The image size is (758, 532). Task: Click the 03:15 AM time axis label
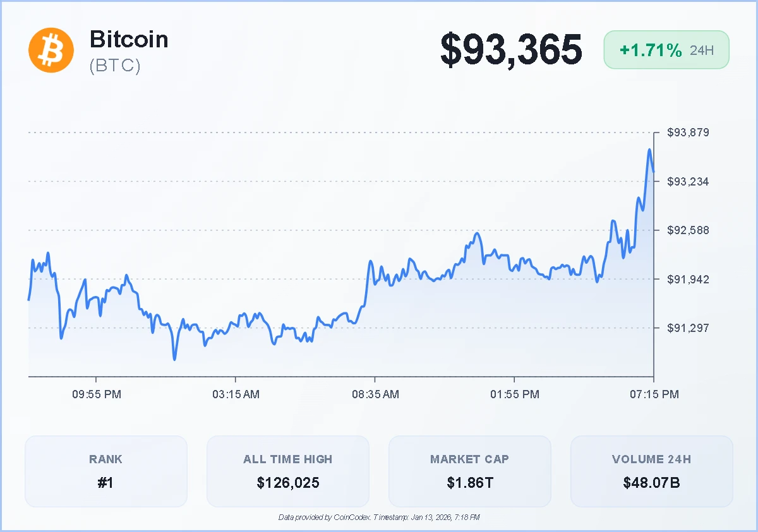coord(236,394)
